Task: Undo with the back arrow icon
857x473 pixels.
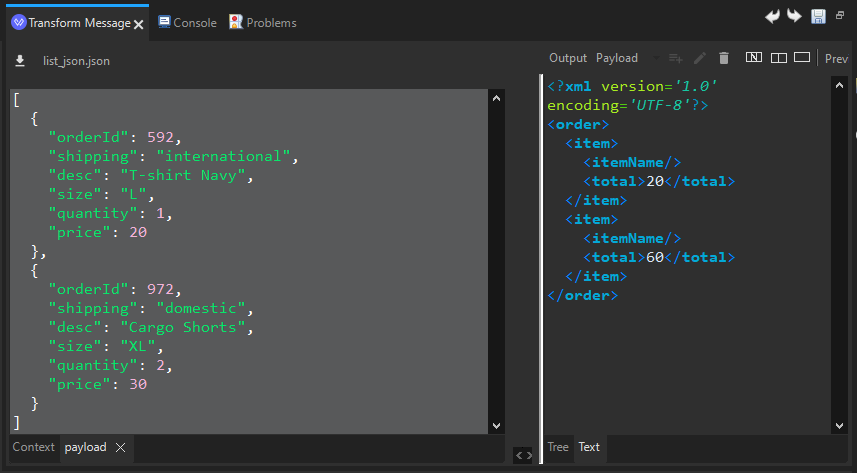Action: 772,16
